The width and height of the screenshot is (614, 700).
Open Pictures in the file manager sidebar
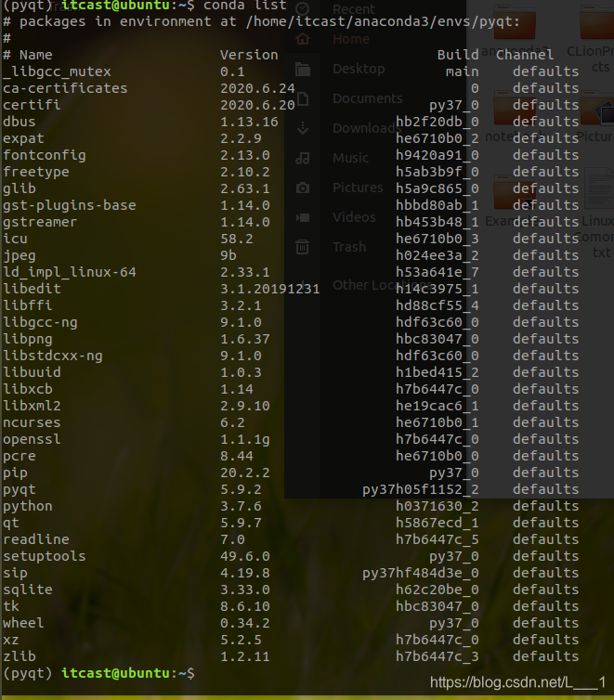coord(358,188)
